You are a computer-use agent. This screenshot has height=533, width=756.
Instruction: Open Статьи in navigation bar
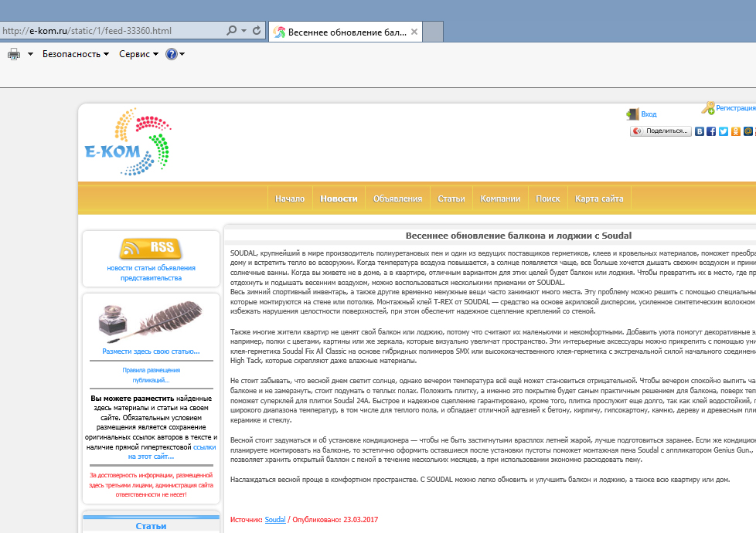(451, 199)
